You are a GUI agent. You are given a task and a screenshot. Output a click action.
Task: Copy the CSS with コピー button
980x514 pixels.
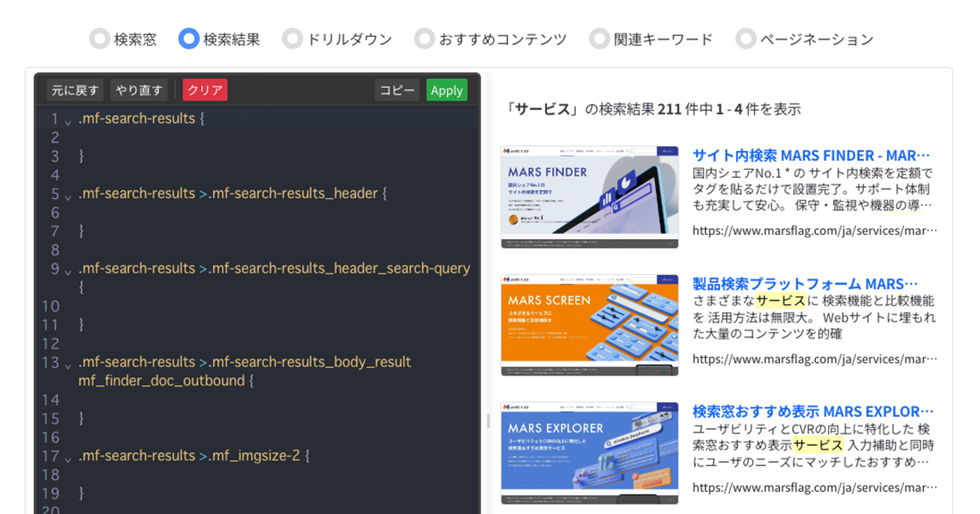pyautogui.click(x=398, y=90)
